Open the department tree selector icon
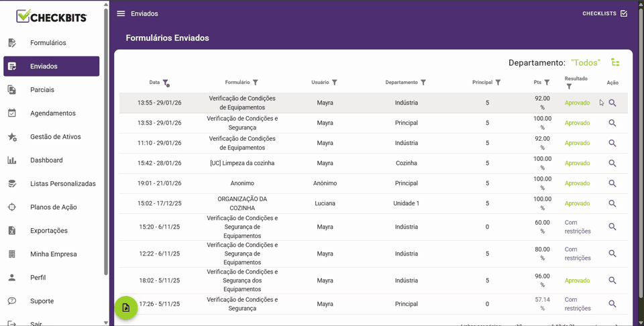 [615, 62]
